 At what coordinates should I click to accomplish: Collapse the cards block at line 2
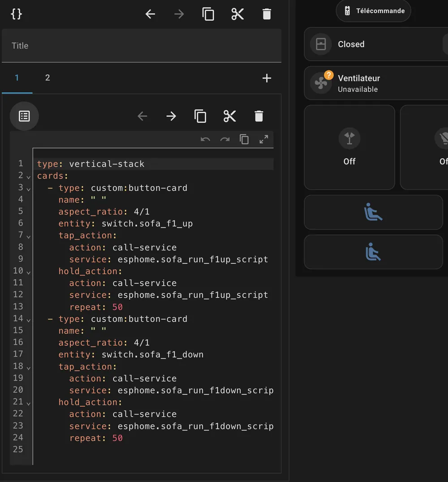28,177
